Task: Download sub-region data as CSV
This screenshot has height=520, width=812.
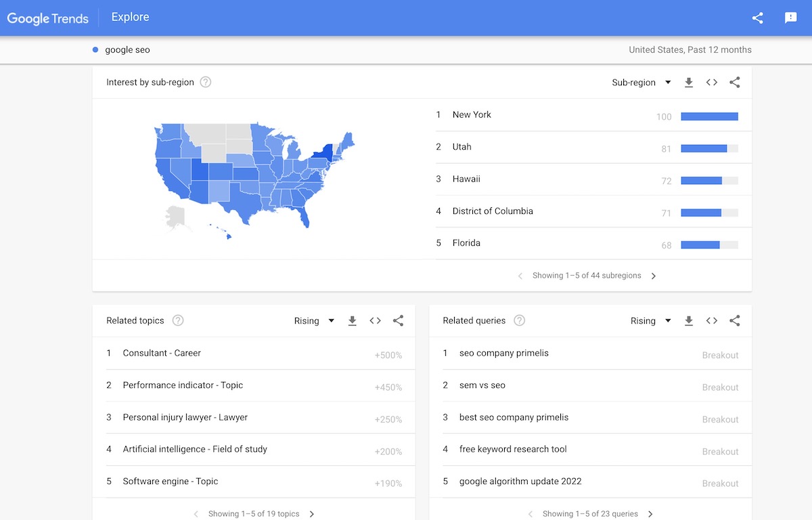Action: pos(689,82)
